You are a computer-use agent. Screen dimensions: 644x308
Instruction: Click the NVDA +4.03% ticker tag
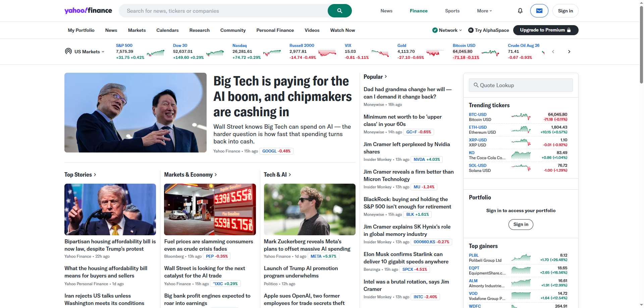427,160
